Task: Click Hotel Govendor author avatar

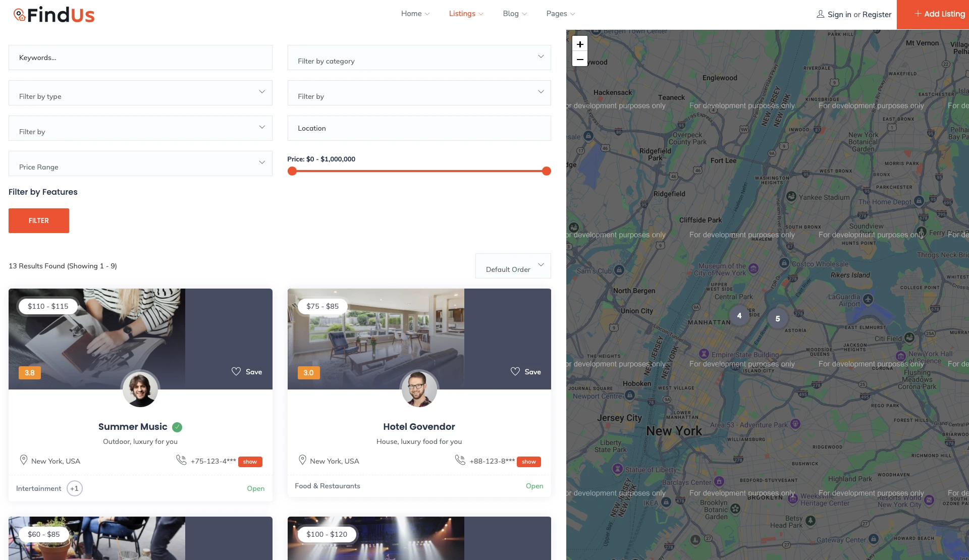Action: click(x=419, y=389)
